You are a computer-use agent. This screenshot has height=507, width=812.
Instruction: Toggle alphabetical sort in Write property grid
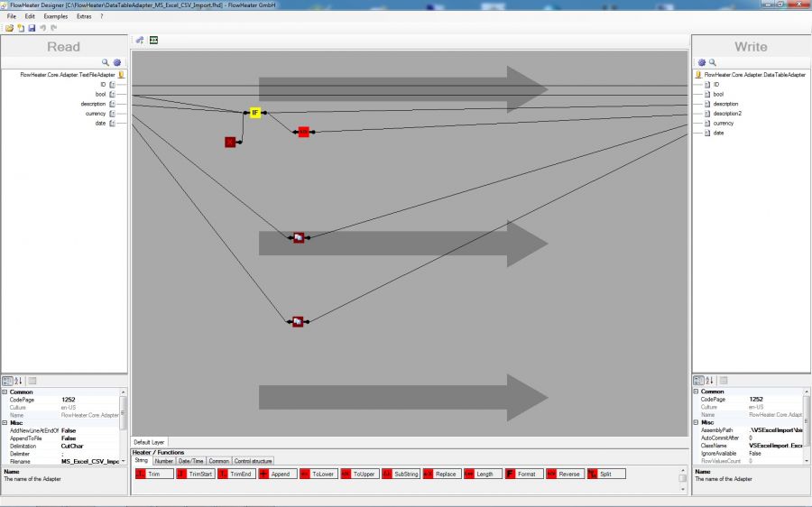pos(709,380)
